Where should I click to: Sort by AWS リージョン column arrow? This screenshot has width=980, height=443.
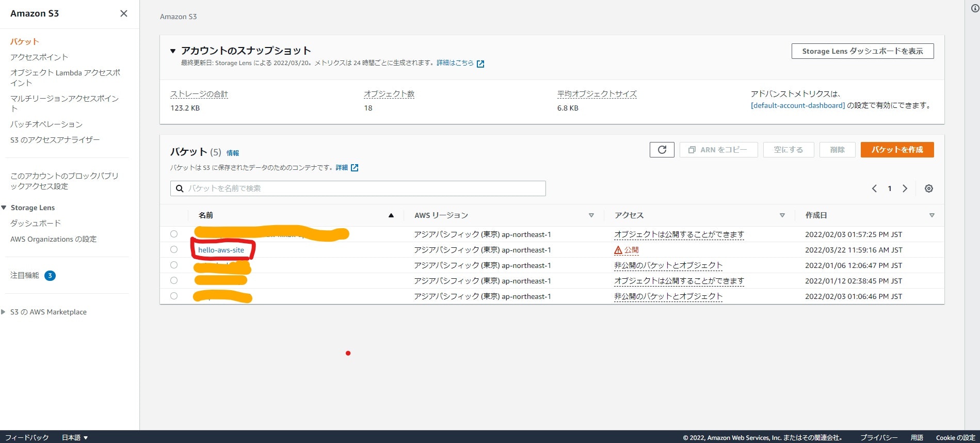(x=591, y=215)
